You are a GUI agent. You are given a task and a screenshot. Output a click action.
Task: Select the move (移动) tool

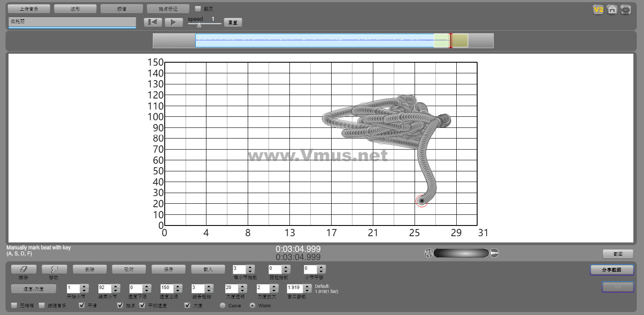point(54,269)
